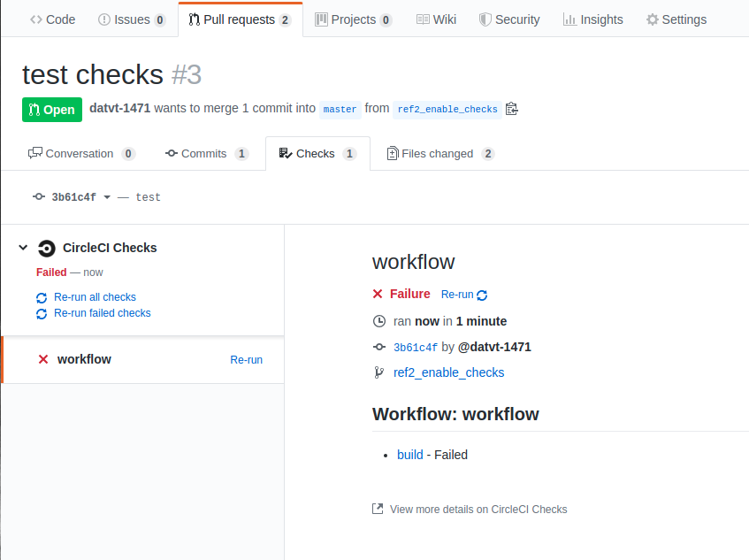Open the build job link
The height and width of the screenshot is (560, 749).
click(410, 455)
